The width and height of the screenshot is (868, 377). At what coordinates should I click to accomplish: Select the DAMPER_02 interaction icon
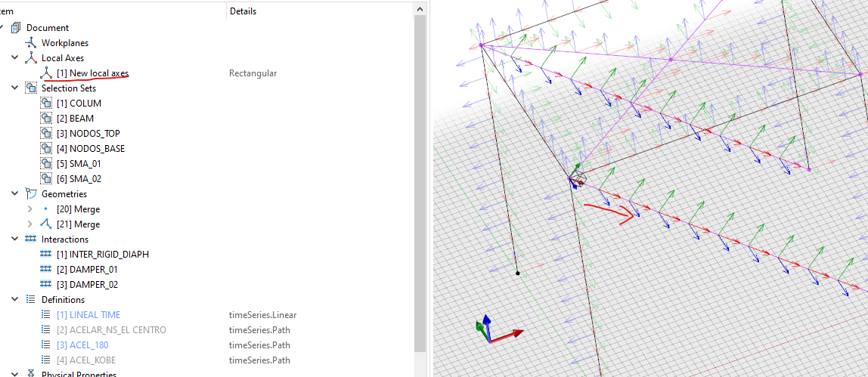point(46,284)
